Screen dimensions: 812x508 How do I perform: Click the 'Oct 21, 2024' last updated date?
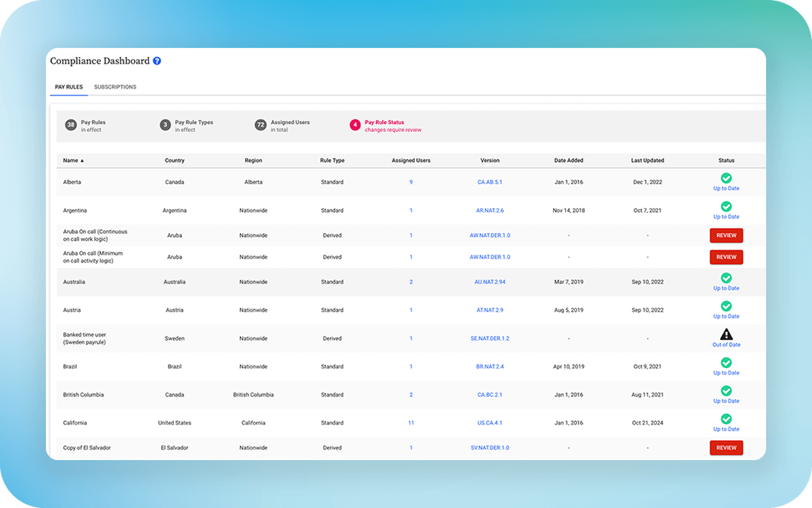pyautogui.click(x=648, y=423)
